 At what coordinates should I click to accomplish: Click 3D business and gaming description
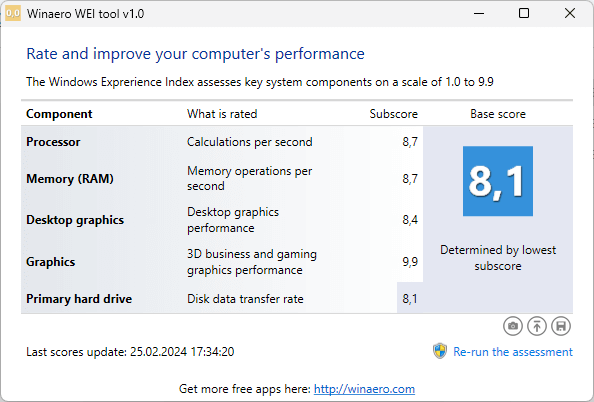point(252,262)
